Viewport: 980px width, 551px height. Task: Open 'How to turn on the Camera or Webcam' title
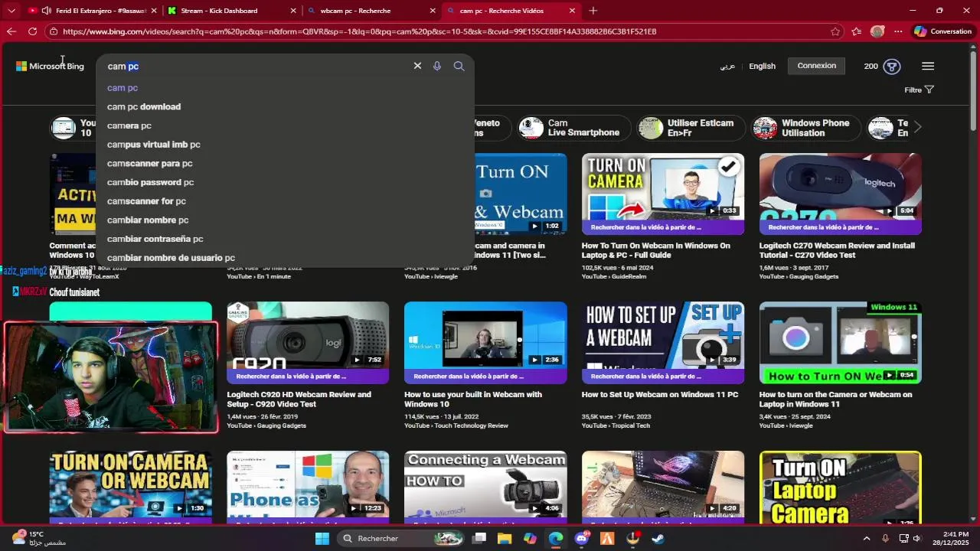(x=835, y=399)
